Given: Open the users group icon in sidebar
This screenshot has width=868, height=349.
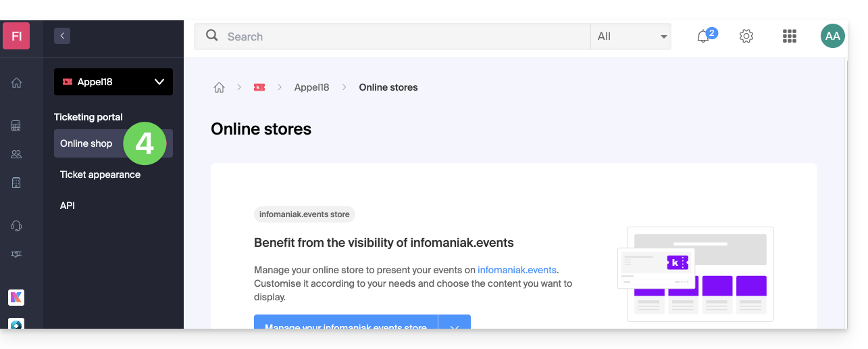Looking at the screenshot, I should click(x=16, y=154).
